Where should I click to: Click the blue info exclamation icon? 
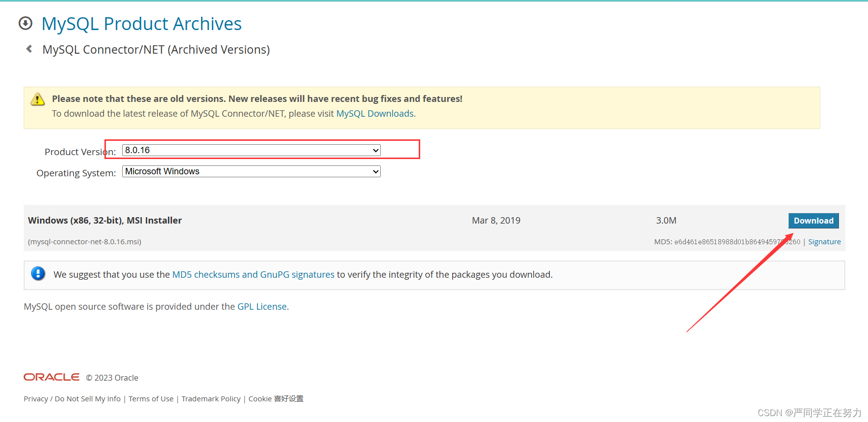point(38,273)
